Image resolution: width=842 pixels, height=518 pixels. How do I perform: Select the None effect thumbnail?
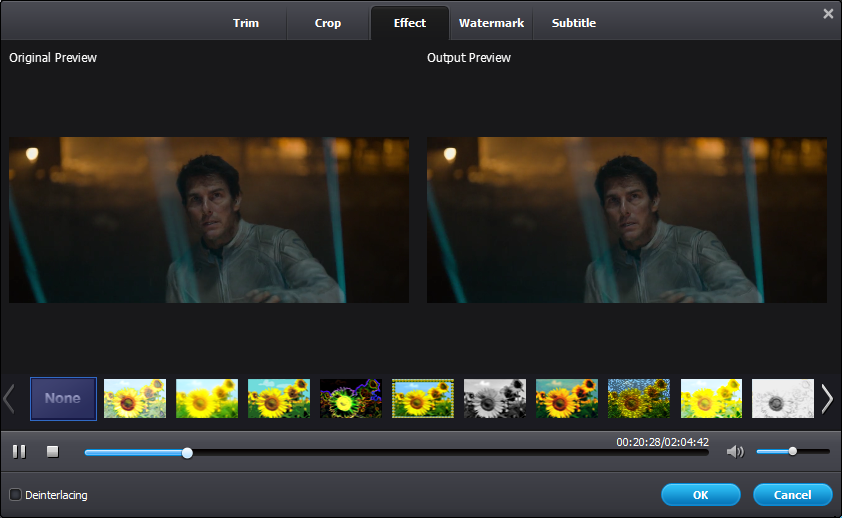(x=63, y=398)
